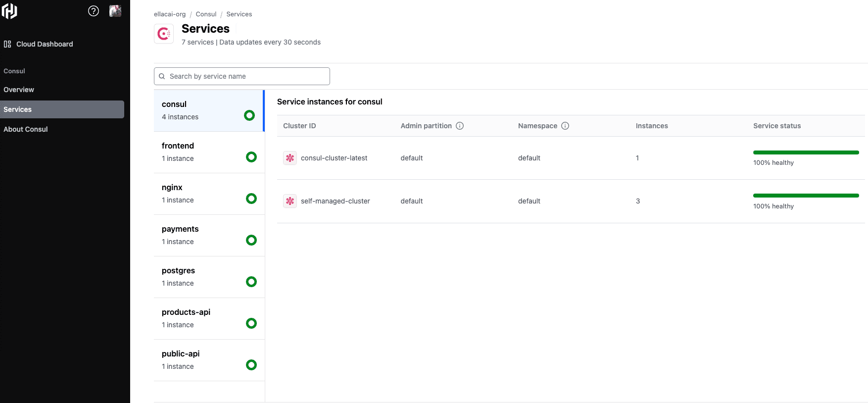The height and width of the screenshot is (403, 868).
Task: Go to Cloud Dashboard
Action: click(x=45, y=44)
